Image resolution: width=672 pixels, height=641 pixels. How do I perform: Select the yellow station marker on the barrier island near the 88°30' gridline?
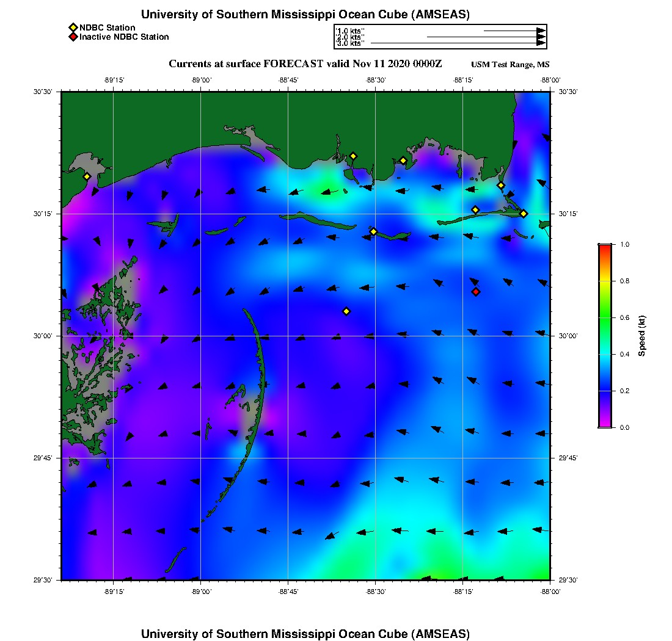(373, 231)
